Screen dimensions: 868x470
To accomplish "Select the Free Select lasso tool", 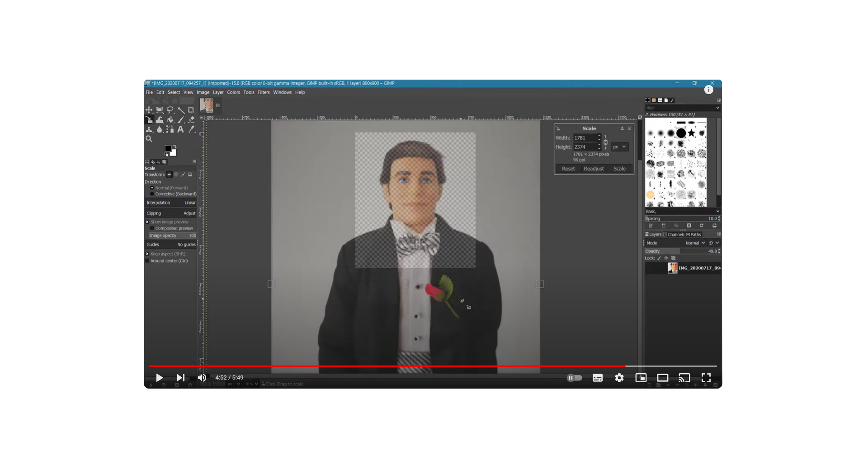I will click(x=170, y=110).
